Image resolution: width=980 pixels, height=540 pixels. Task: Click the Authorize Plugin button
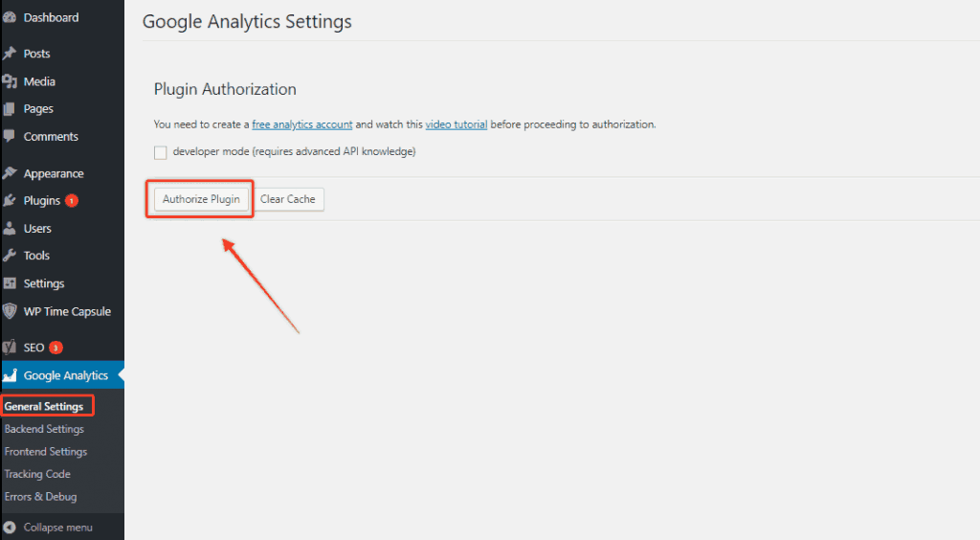(x=201, y=199)
